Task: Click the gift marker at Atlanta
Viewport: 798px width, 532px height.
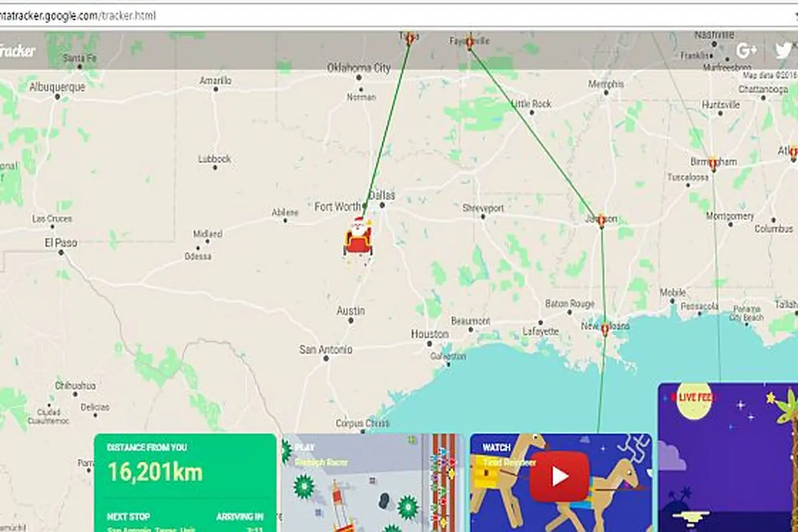Action: [x=793, y=153]
